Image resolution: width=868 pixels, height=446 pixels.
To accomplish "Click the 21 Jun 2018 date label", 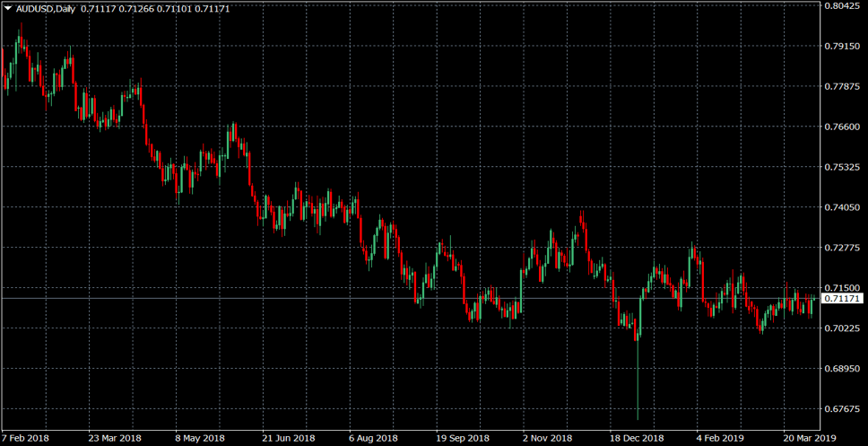I will [x=289, y=438].
